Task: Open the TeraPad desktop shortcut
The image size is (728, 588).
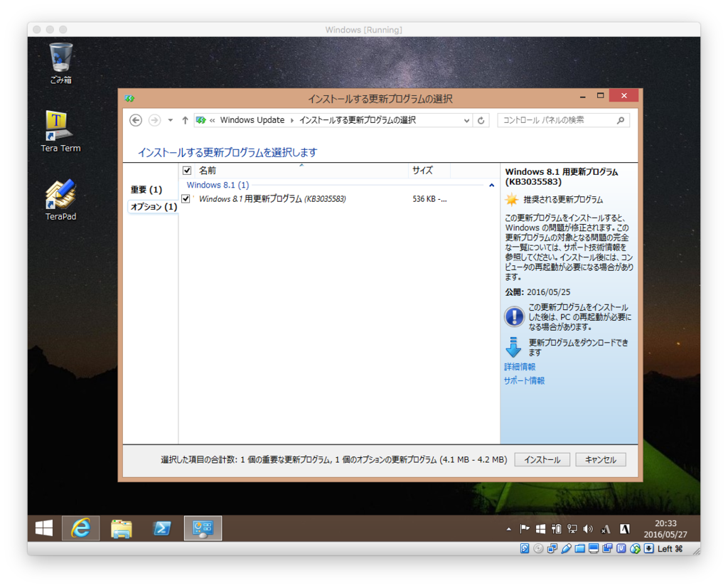Action: [61, 200]
